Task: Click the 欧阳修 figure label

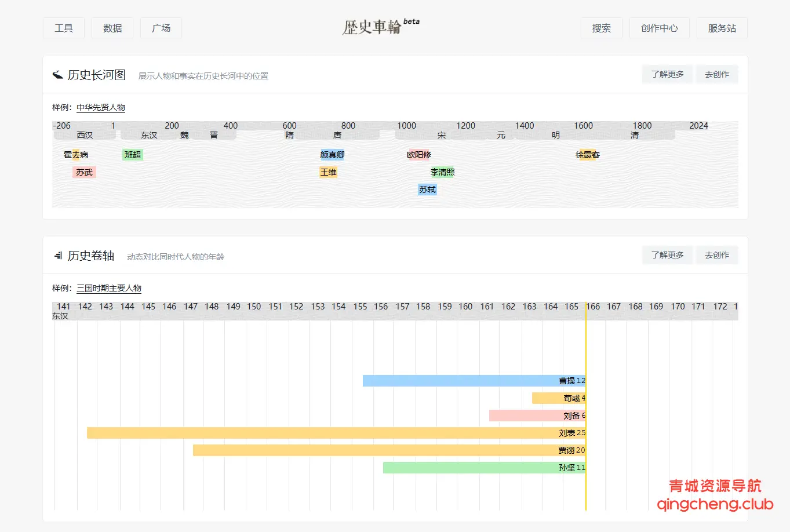Action: [x=419, y=155]
